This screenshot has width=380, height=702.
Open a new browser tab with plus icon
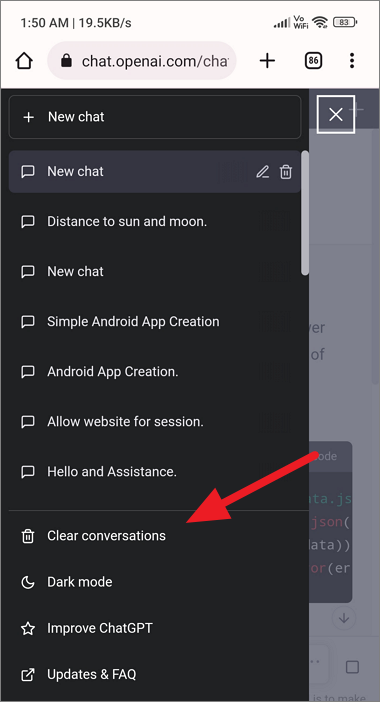point(267,60)
